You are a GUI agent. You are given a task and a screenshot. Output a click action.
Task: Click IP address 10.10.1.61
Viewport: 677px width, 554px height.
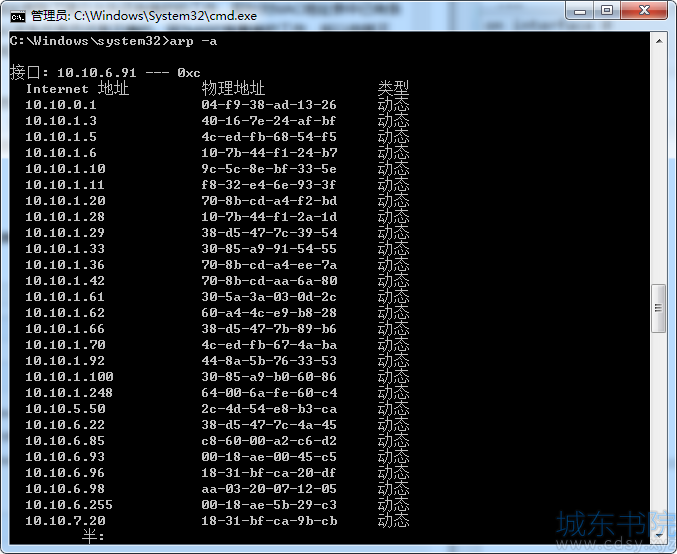65,297
